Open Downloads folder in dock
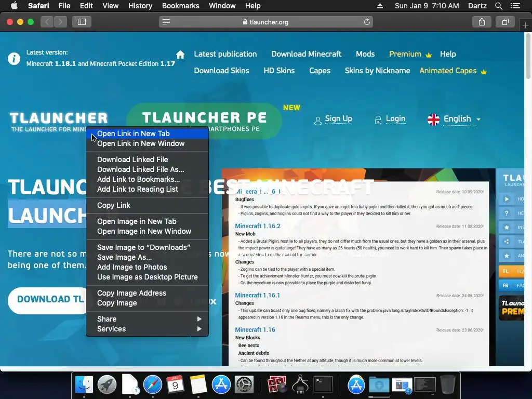The image size is (532, 399). click(379, 385)
